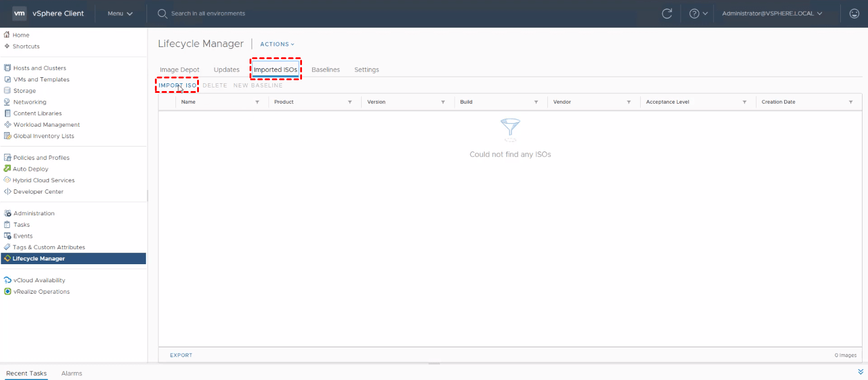Open the Administrator@VSPHERE.LOCAL user menu
Screen dimensions: 868x380
click(x=772, y=13)
